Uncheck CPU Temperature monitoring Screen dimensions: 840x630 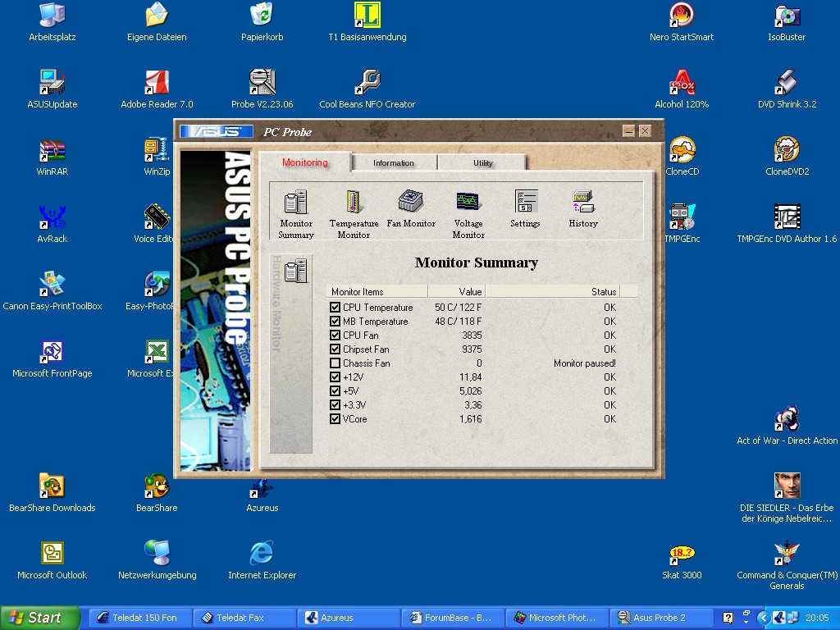pyautogui.click(x=335, y=307)
